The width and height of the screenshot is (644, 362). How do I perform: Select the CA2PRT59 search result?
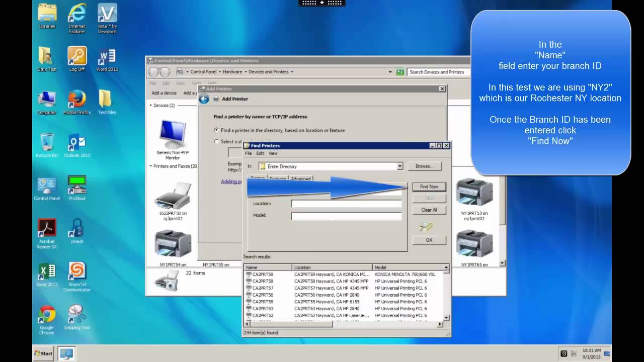pyautogui.click(x=263, y=275)
